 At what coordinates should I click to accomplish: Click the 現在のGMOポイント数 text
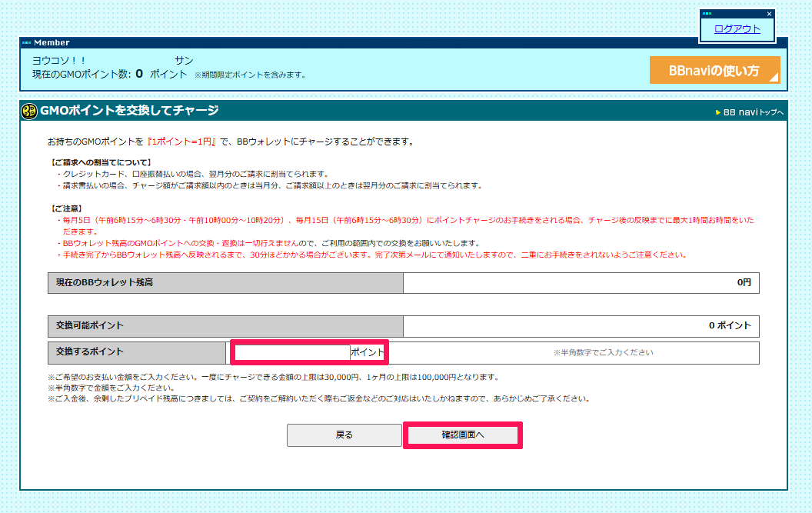tap(82, 74)
